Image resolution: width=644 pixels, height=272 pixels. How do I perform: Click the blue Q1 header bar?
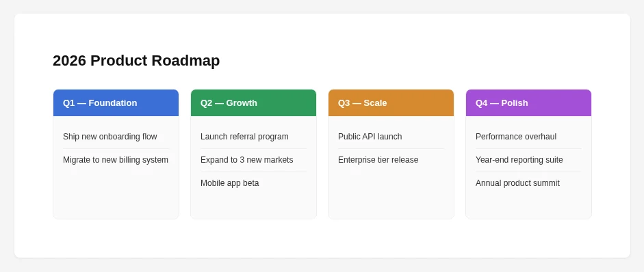[x=116, y=103]
